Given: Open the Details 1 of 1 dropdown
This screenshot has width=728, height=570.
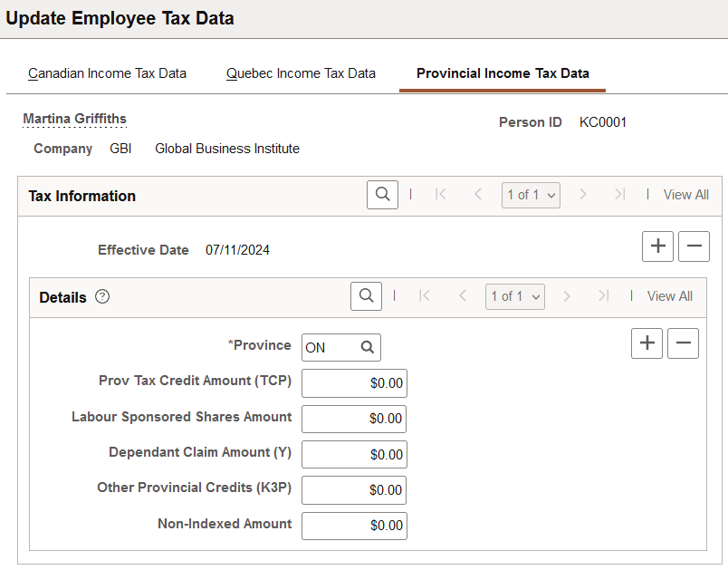Looking at the screenshot, I should [x=514, y=295].
